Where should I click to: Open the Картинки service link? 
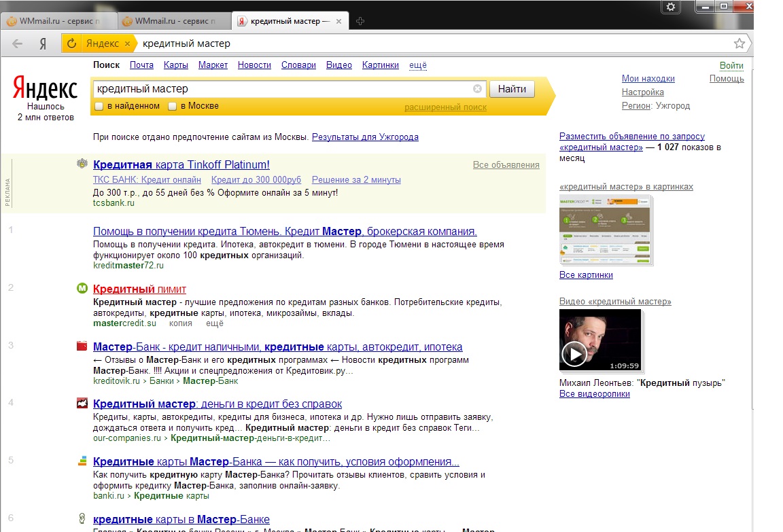click(381, 65)
